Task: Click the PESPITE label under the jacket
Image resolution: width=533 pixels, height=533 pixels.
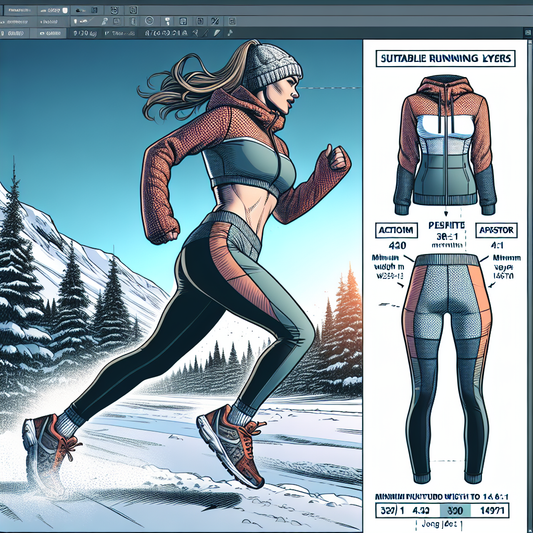Action: pyautogui.click(x=446, y=225)
